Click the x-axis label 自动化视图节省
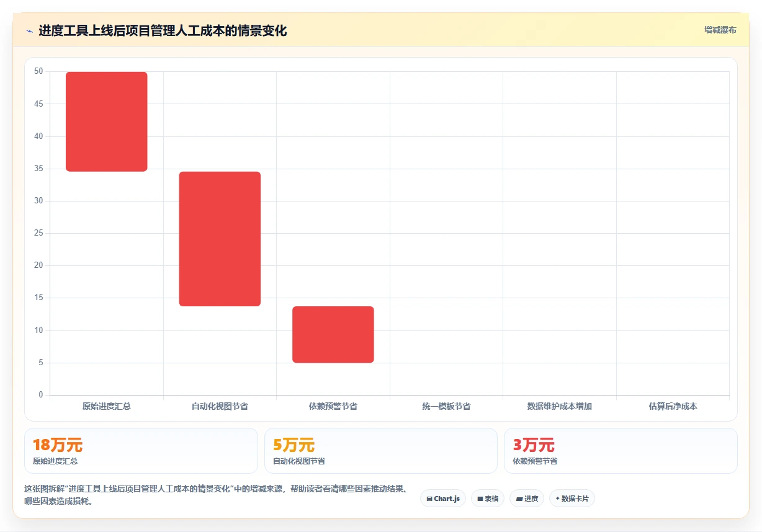 (220, 407)
